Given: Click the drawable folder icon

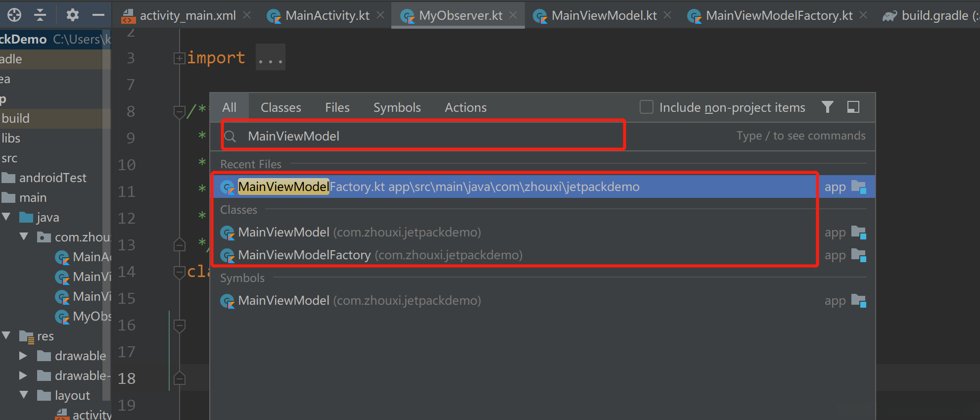Looking at the screenshot, I should pos(44,356).
